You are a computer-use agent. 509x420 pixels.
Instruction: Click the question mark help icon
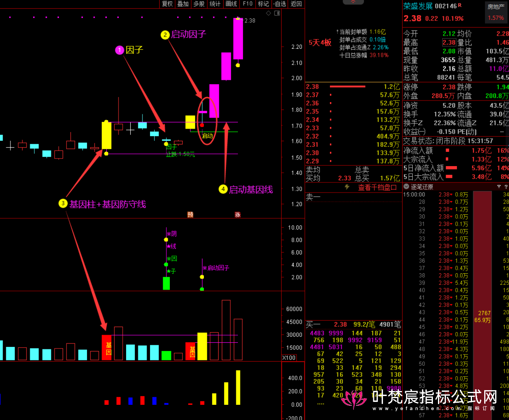pyautogui.click(x=505, y=187)
